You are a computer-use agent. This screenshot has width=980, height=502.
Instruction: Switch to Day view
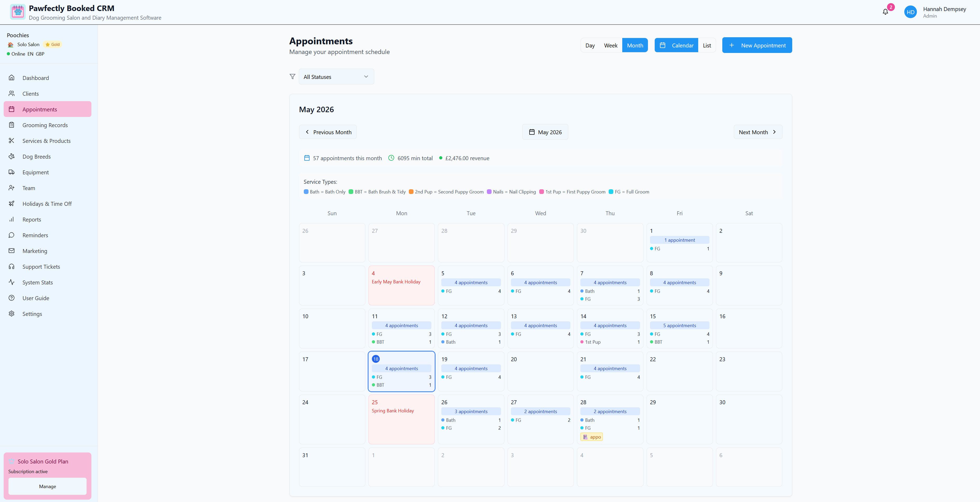coord(590,45)
